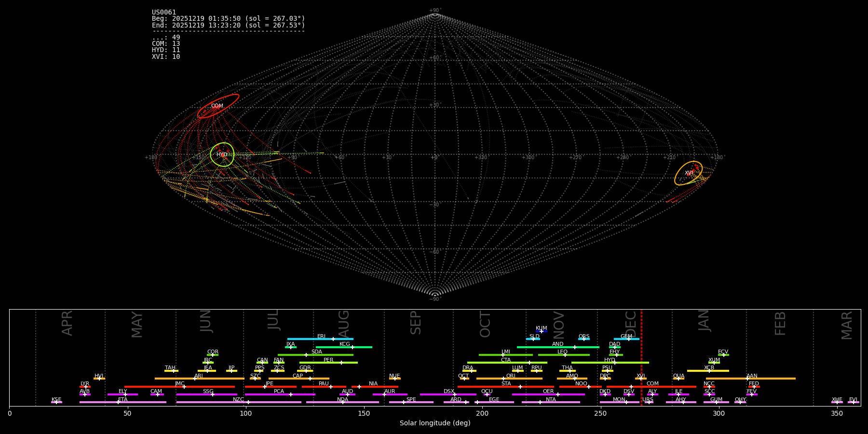868x434 pixels.
Task: Click the ARI shower label in timeline
Action: pyautogui.click(x=199, y=376)
